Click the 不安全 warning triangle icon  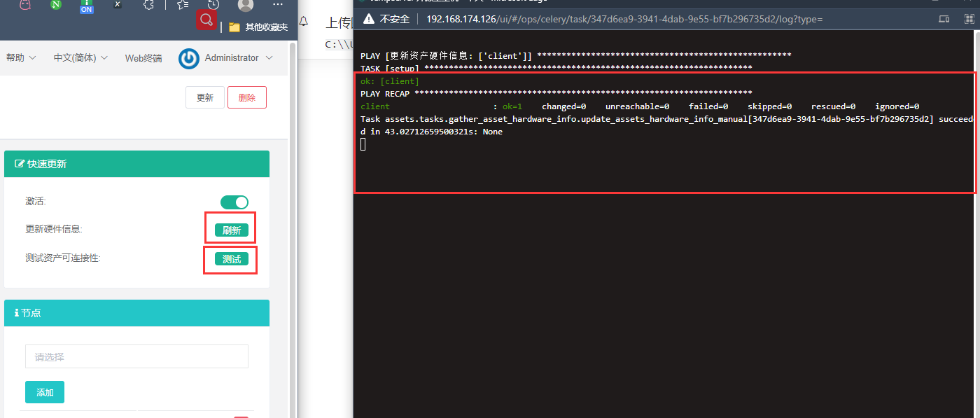click(x=368, y=19)
